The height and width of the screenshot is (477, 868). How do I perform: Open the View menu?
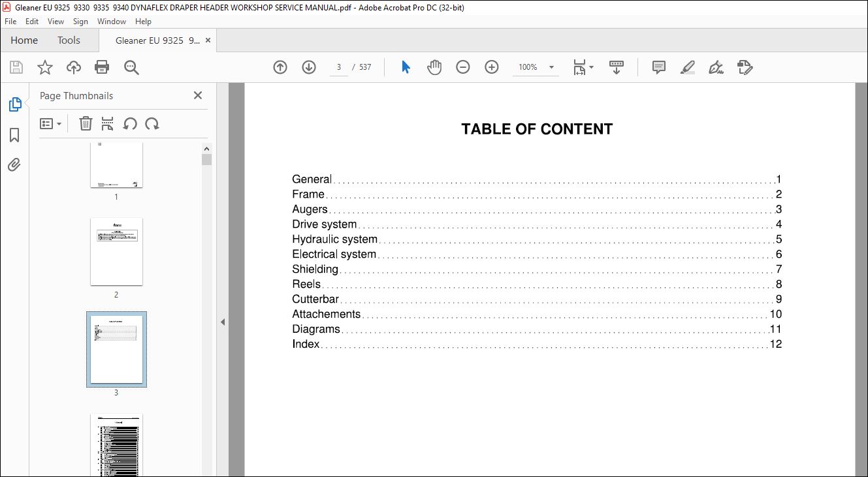click(56, 22)
